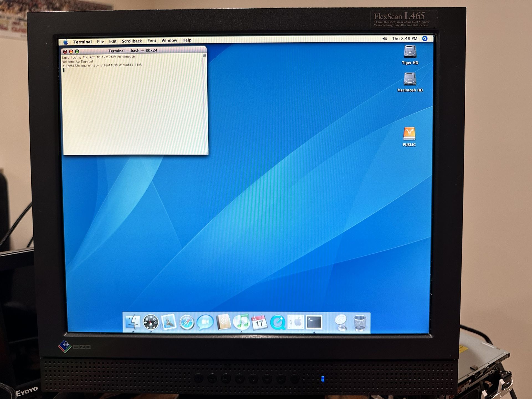Open Finder from the Dock
Viewport: 532px width, 399px height.
pos(133,322)
